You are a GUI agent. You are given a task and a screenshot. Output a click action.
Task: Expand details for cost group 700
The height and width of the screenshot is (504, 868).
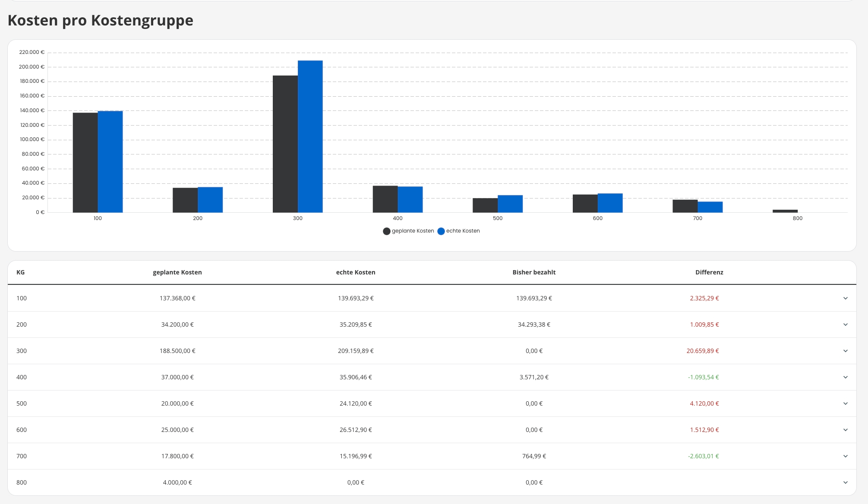click(x=845, y=456)
